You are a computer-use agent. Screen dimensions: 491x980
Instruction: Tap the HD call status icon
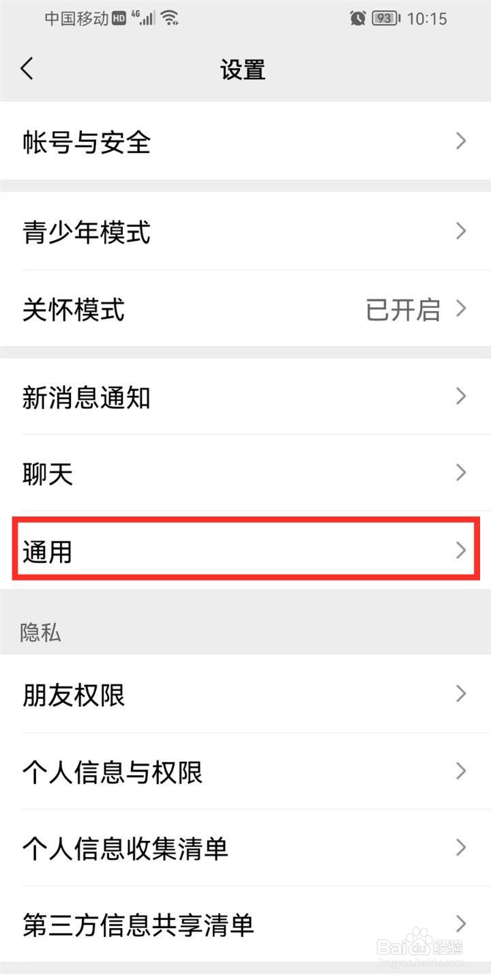point(119,18)
